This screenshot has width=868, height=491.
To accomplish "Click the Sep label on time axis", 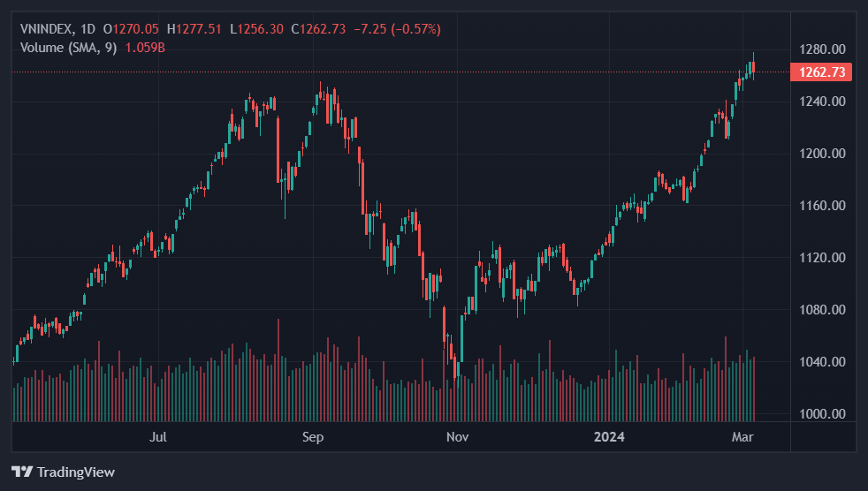I will coord(314,436).
